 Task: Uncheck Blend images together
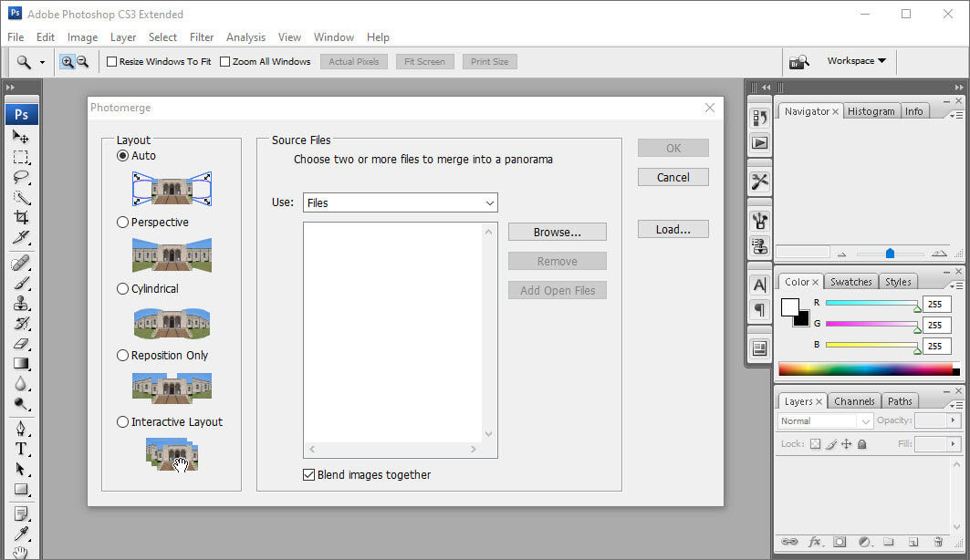[308, 474]
